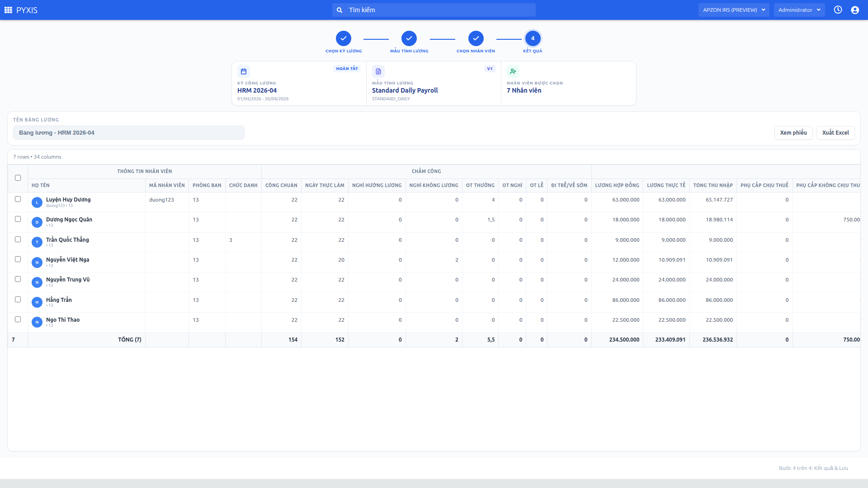Export with the Xuất Excel button
This screenshot has width=868, height=488.
[835, 133]
